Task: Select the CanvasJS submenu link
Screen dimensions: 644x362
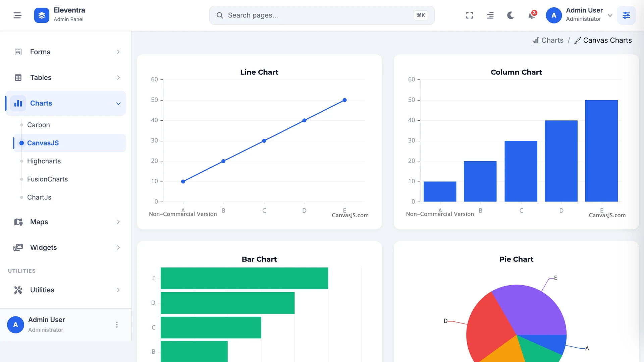Action: [70, 143]
